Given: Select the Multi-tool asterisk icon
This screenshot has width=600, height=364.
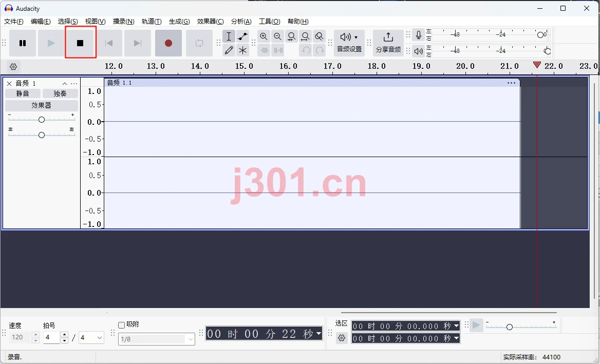Looking at the screenshot, I should point(242,50).
